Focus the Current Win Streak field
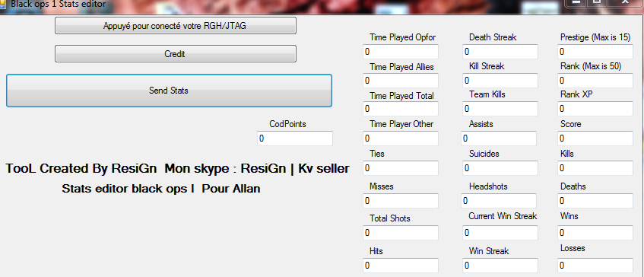 (x=500, y=233)
